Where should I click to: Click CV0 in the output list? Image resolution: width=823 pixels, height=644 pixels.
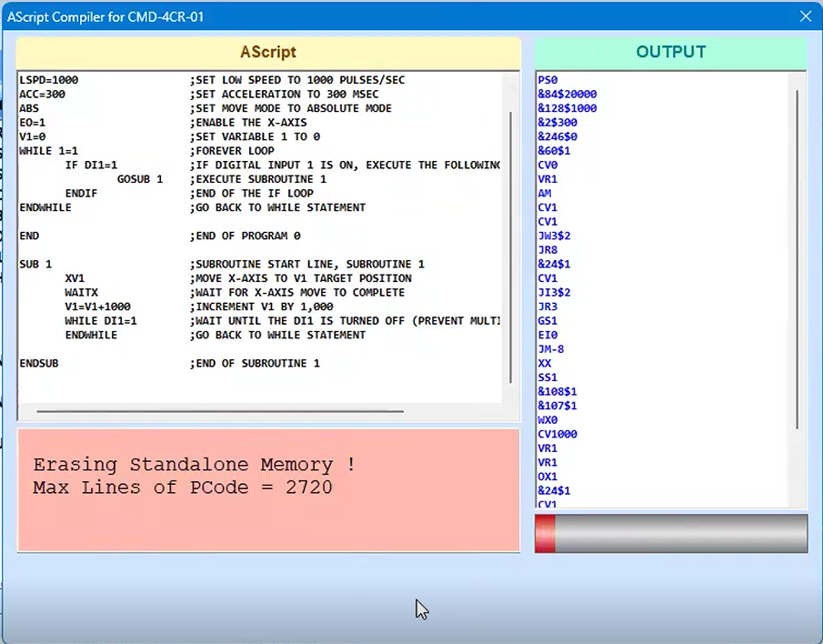click(x=547, y=165)
